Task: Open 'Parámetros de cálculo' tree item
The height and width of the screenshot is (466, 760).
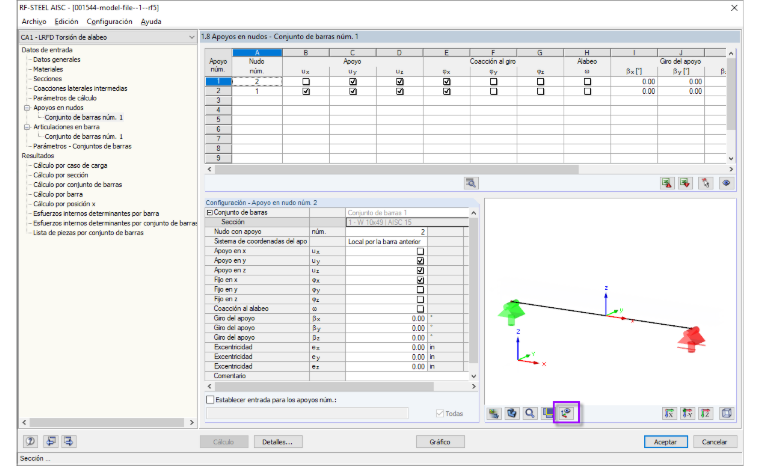Action: coord(65,98)
